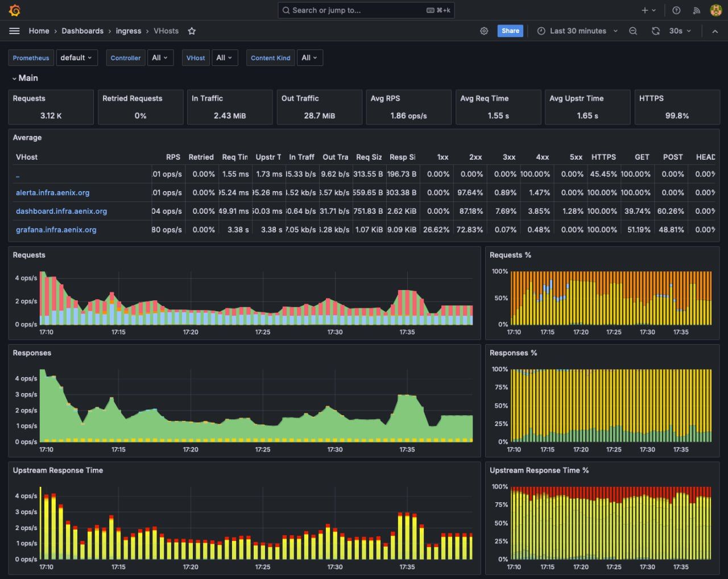Open the Grafana home logo
The width and height of the screenshot is (728, 579).
click(15, 10)
